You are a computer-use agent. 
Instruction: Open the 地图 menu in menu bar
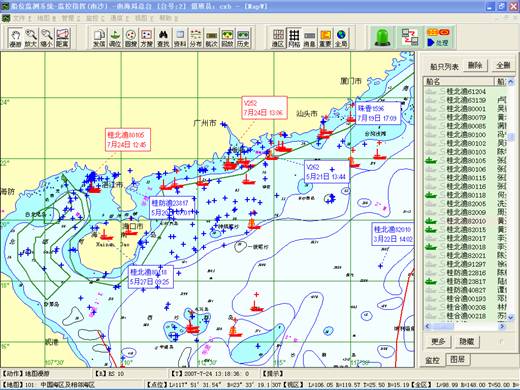[x=46, y=18]
